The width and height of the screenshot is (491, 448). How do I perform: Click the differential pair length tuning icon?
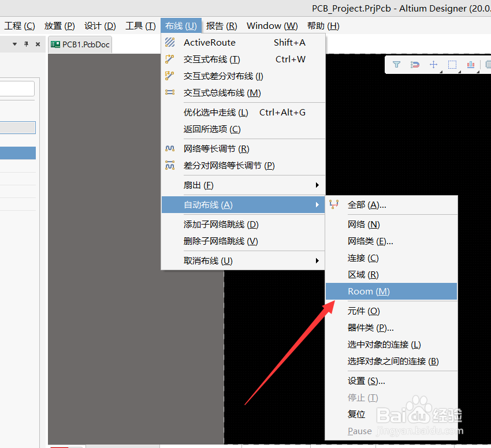pos(170,165)
